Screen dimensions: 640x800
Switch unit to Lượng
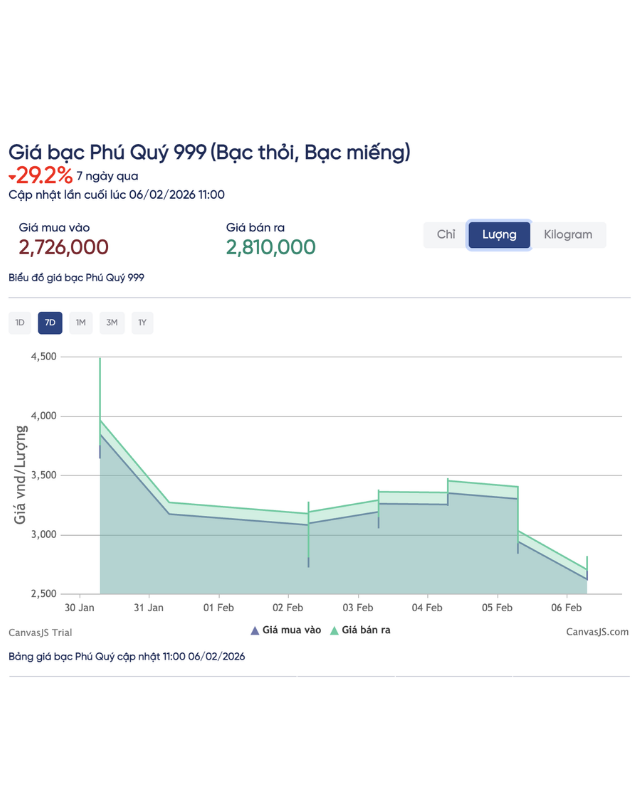coord(499,235)
